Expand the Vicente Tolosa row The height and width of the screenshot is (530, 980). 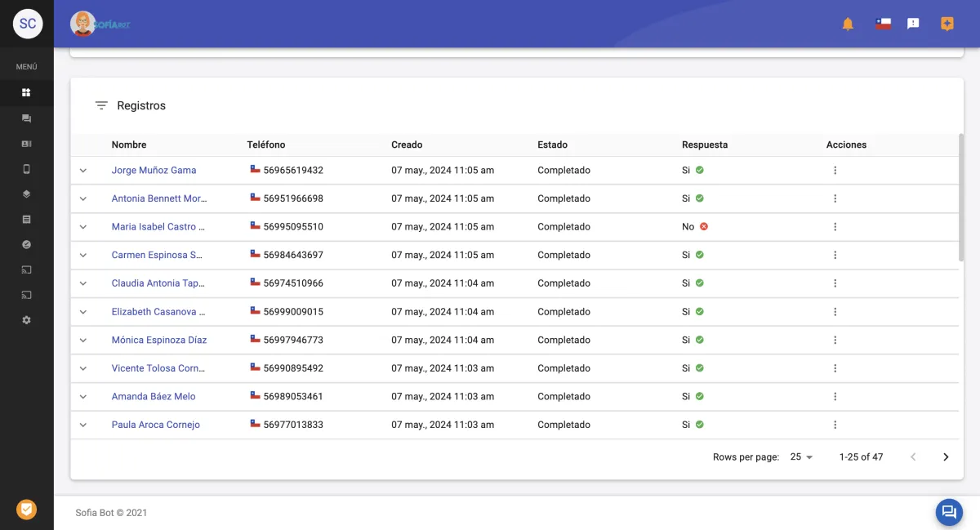(x=82, y=368)
